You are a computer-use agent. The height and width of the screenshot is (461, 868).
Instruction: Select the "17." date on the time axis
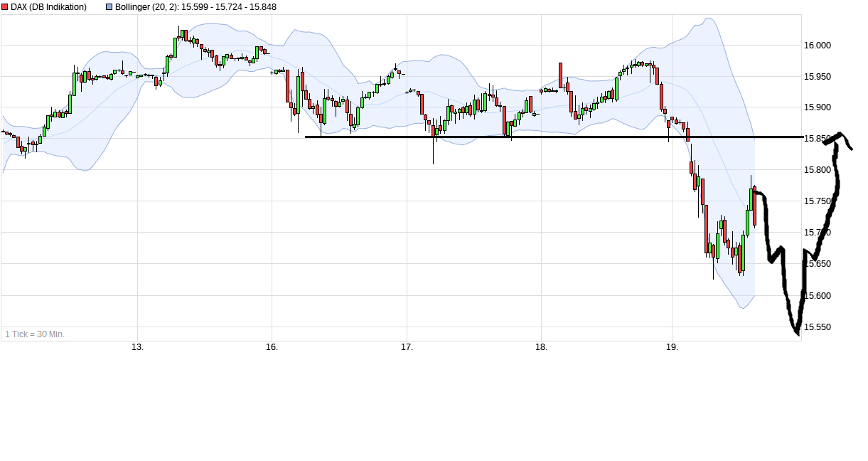[407, 347]
